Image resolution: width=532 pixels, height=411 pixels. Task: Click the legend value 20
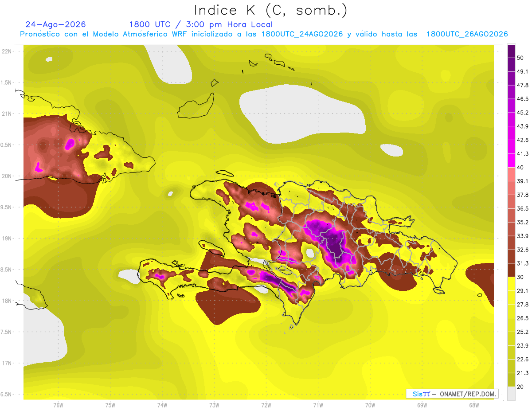pos(520,387)
